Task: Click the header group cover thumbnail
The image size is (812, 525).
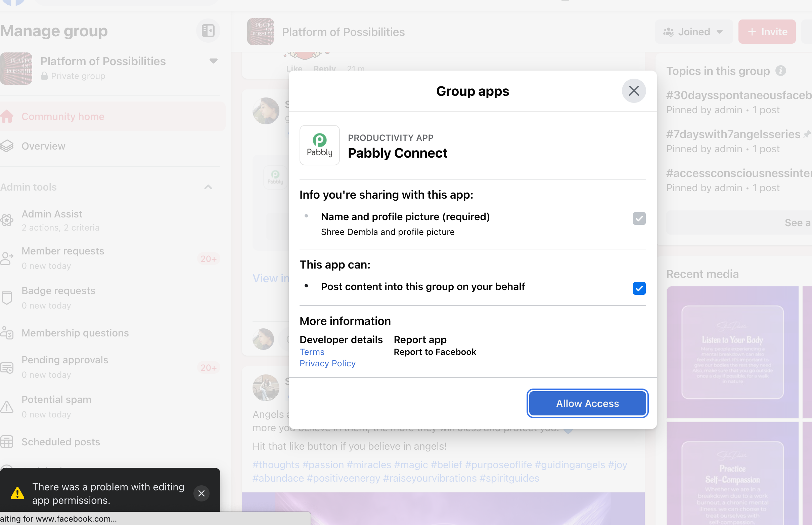Action: pos(261,32)
